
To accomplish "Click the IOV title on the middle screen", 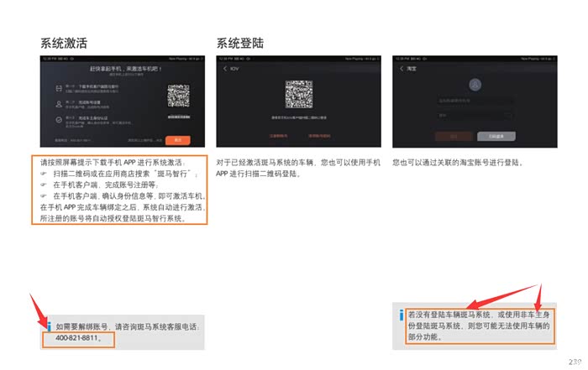I will click(234, 69).
